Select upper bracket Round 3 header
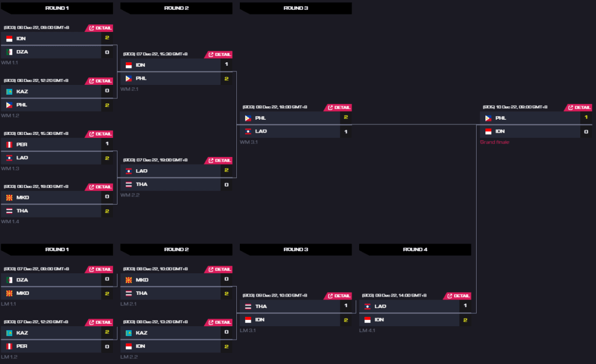596x364 pixels. click(295, 8)
